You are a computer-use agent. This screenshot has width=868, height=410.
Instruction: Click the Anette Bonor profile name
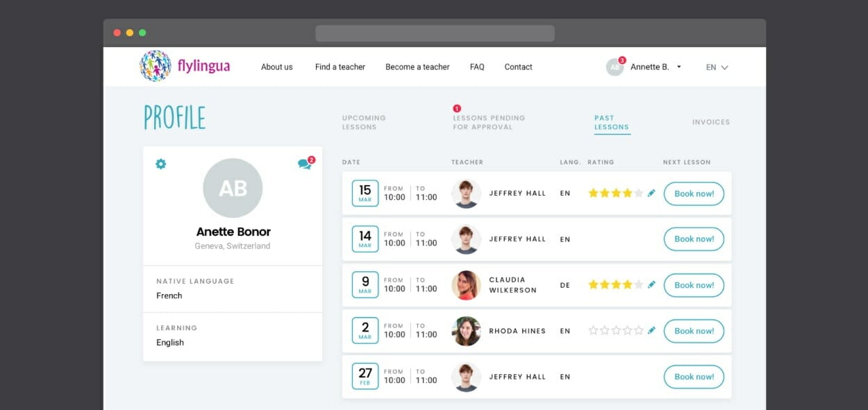233,232
